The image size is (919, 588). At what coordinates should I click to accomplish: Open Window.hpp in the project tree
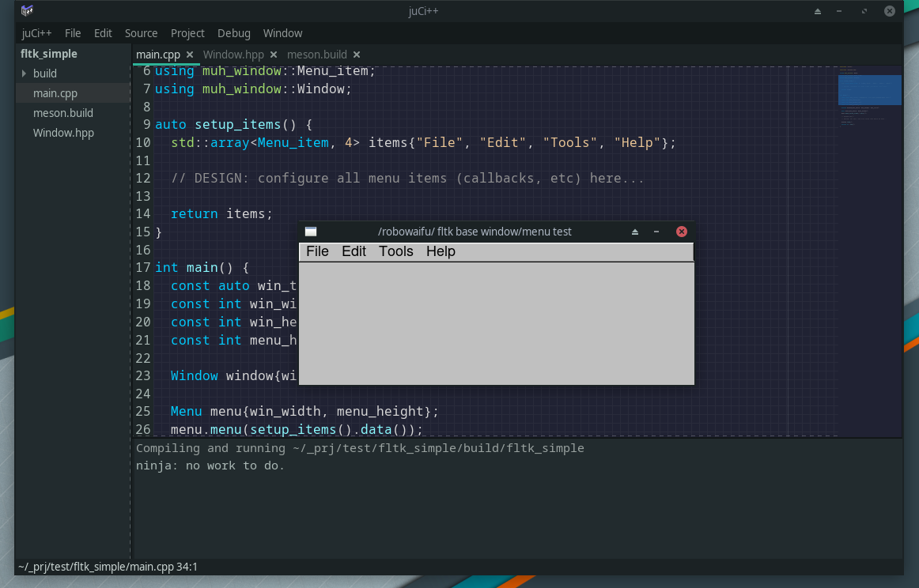coord(63,133)
